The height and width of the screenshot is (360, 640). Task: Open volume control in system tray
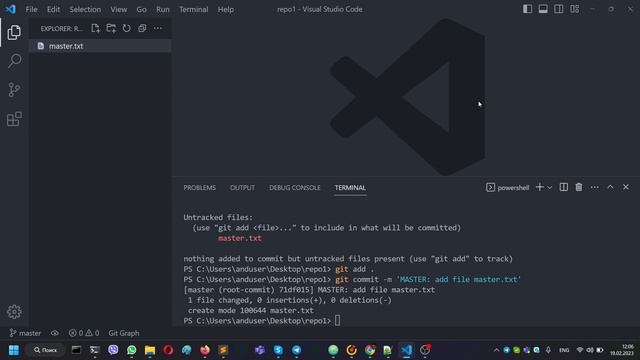click(590, 350)
